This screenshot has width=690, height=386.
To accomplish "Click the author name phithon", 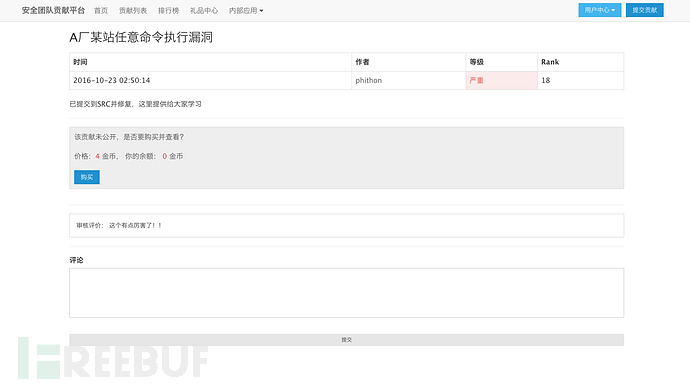I will [369, 81].
